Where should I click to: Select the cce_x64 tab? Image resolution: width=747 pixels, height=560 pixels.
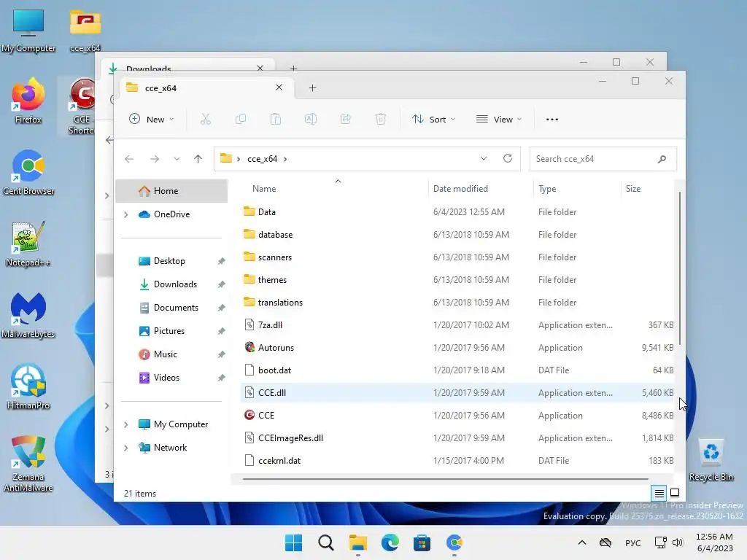[206, 88]
